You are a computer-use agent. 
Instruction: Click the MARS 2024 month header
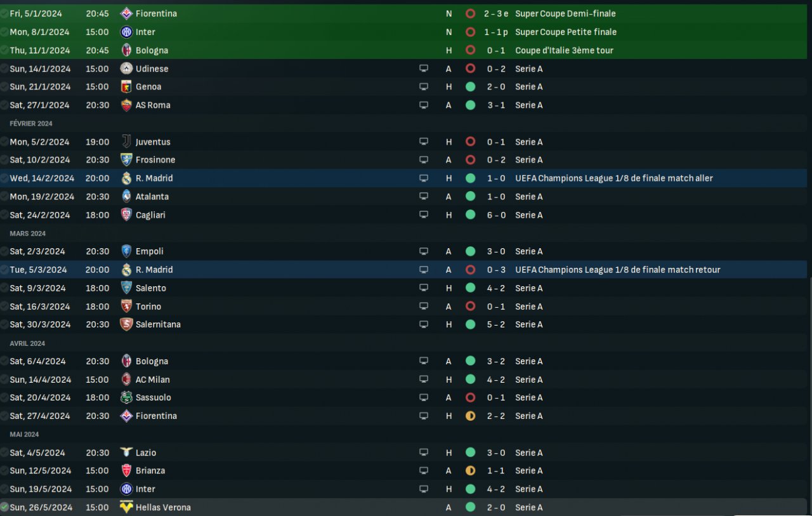pos(28,234)
